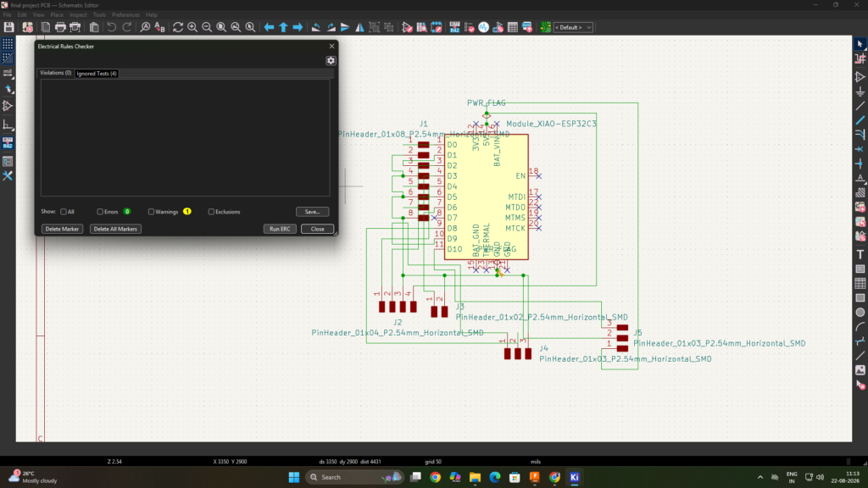
Task: Choose the selection arrow tool
Action: coord(860,44)
